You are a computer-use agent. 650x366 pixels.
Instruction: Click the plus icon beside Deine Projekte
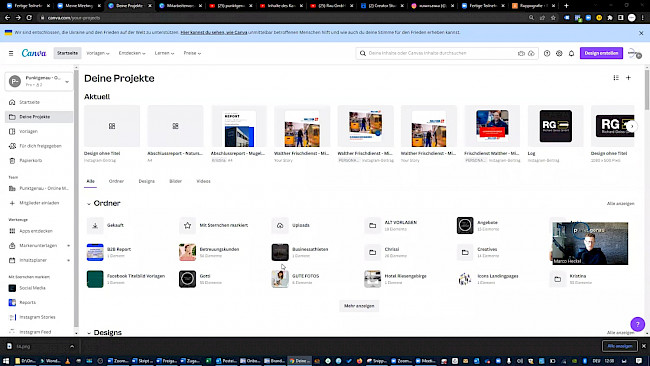click(x=628, y=78)
